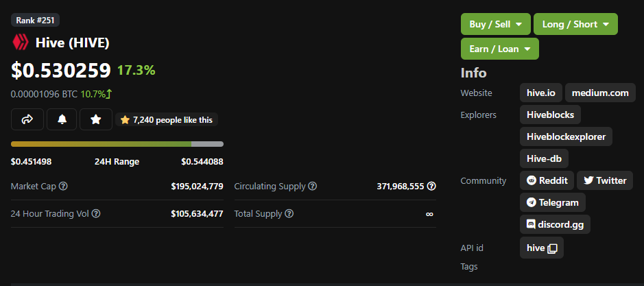This screenshot has height=286, width=644.
Task: Open the Twitter community link
Action: (x=605, y=180)
